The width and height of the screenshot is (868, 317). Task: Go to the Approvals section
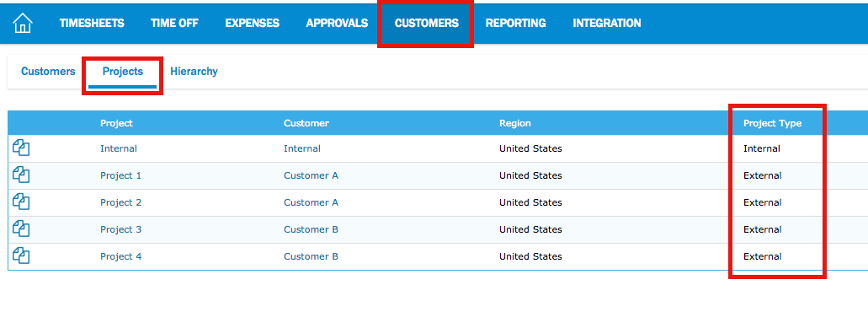coord(337,24)
